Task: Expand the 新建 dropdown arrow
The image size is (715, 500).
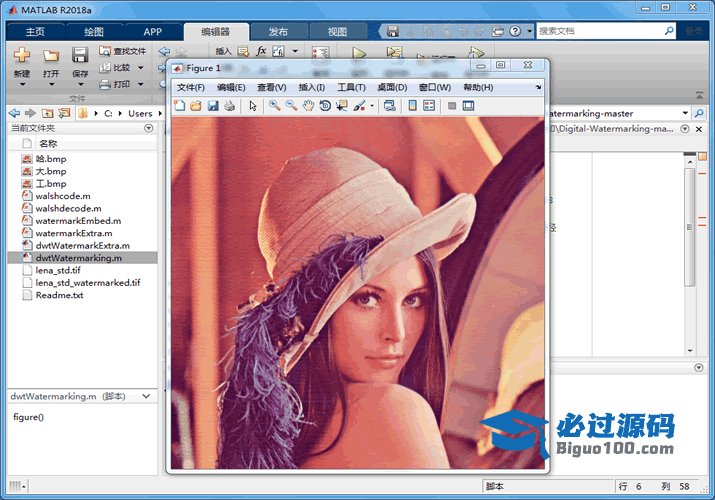Action: [22, 85]
